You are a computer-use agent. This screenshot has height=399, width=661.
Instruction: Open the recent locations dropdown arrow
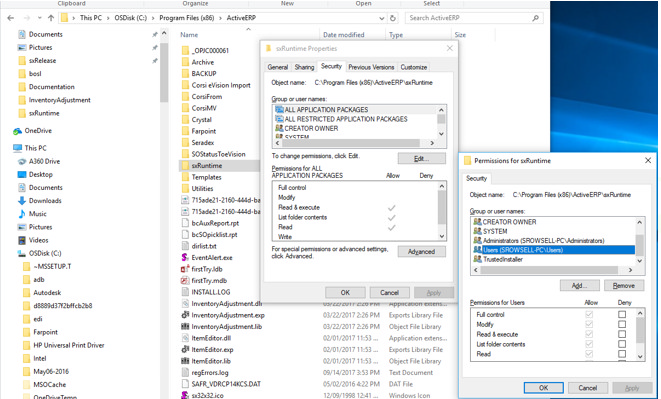click(40, 18)
